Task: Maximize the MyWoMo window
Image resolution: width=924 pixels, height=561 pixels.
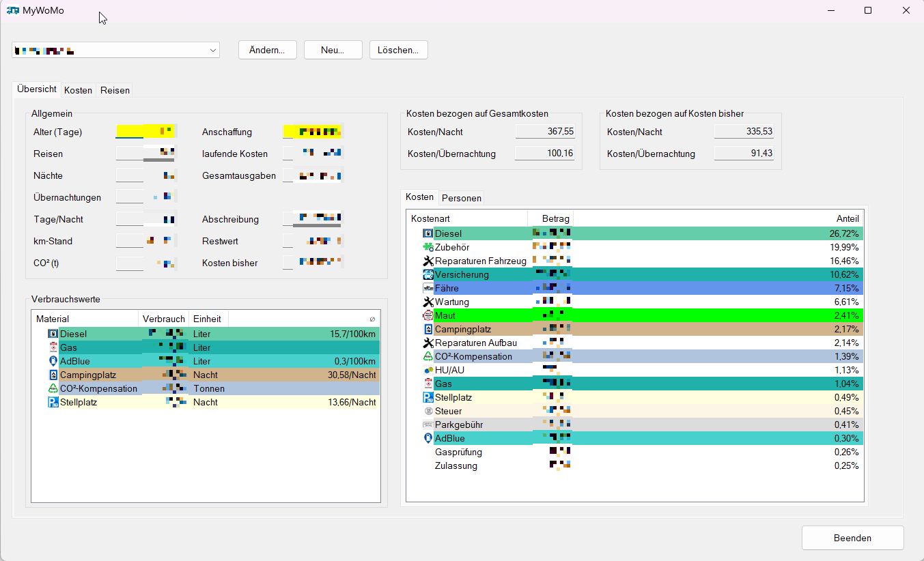Action: pyautogui.click(x=868, y=10)
